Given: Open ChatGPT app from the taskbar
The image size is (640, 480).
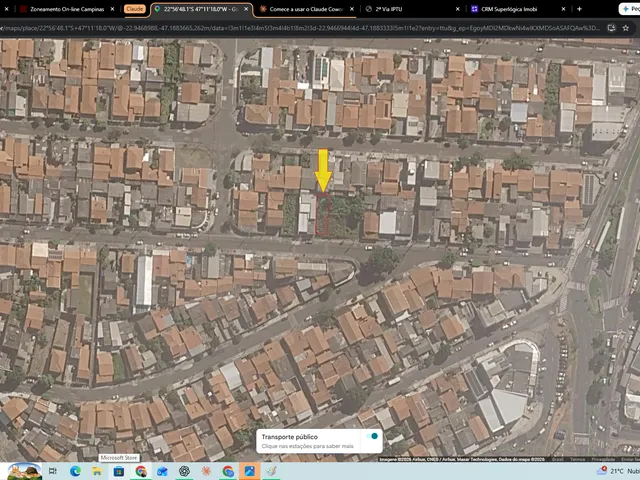Looking at the screenshot, I should click(x=184, y=471).
